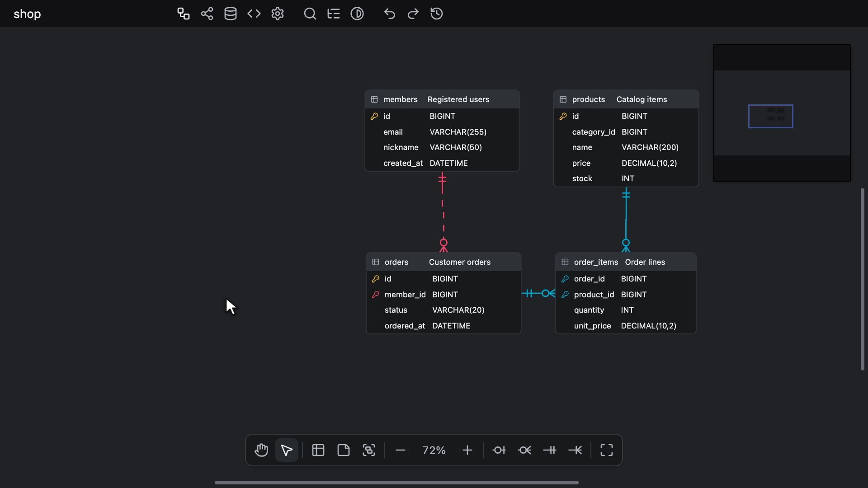The image size is (868, 488).
Task: Click the search magnifier icon
Action: [310, 14]
